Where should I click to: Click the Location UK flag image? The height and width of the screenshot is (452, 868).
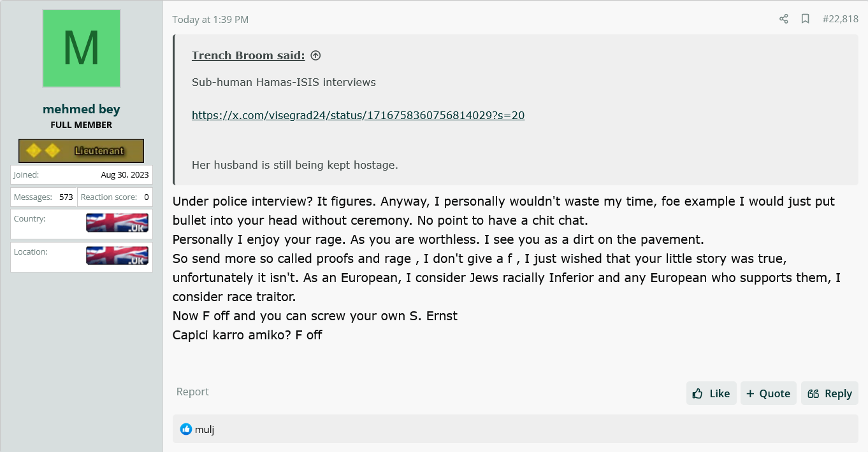[x=117, y=256]
